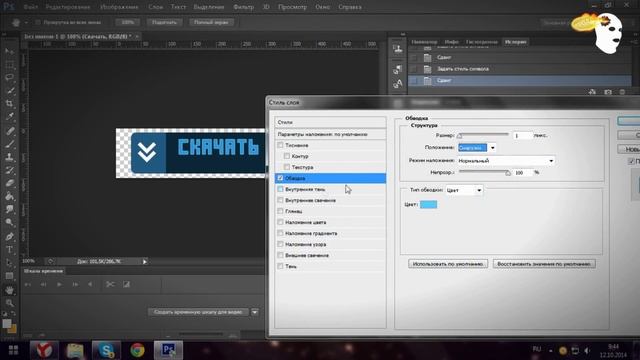Image resolution: width=640 pixels, height=360 pixels.
Task: Create new document from current history state
Action: pos(592,92)
